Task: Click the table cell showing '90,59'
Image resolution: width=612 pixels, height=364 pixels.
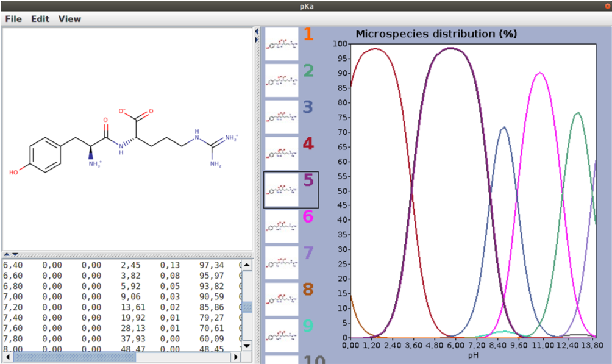Action: 212,297
